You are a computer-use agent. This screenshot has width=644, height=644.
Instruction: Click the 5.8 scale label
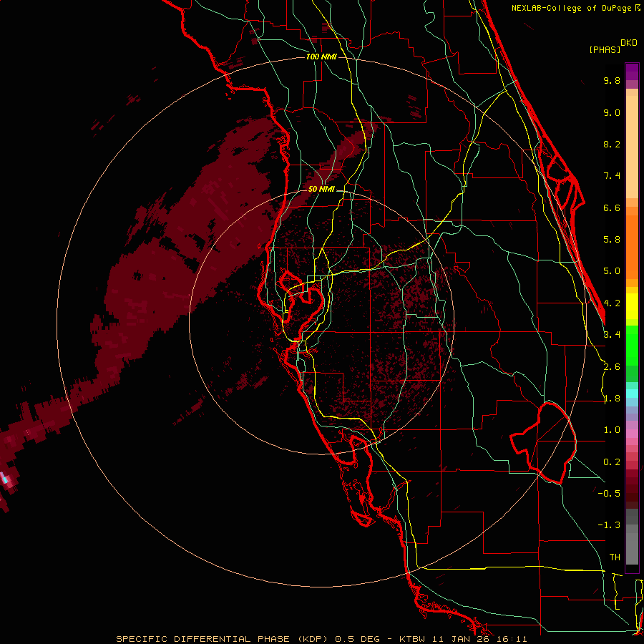coord(612,240)
